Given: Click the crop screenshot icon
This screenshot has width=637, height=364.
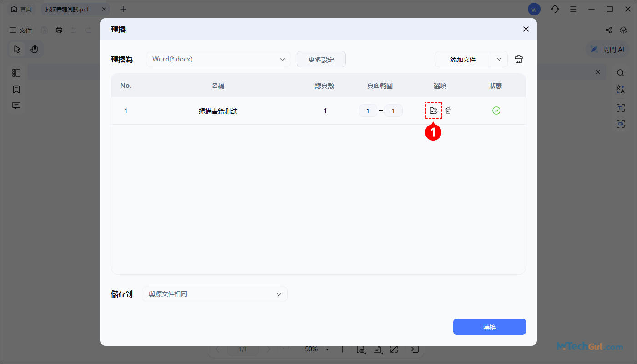Looking at the screenshot, I should click(621, 107).
